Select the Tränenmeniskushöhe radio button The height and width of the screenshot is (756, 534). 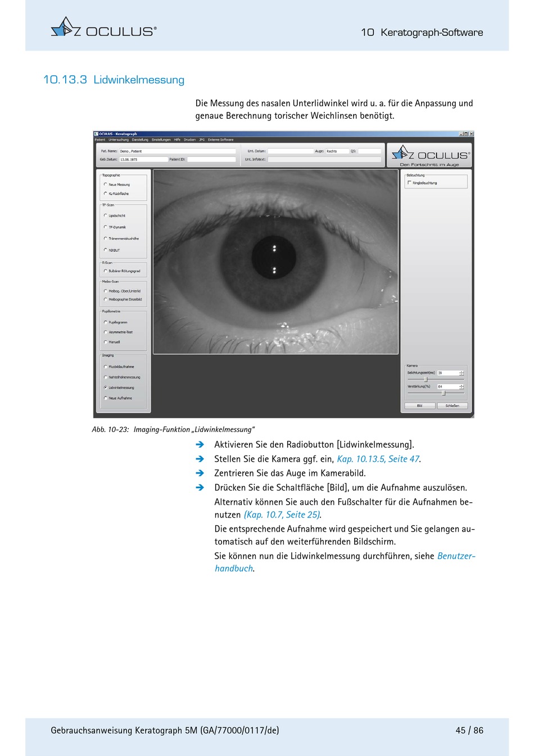105,238
